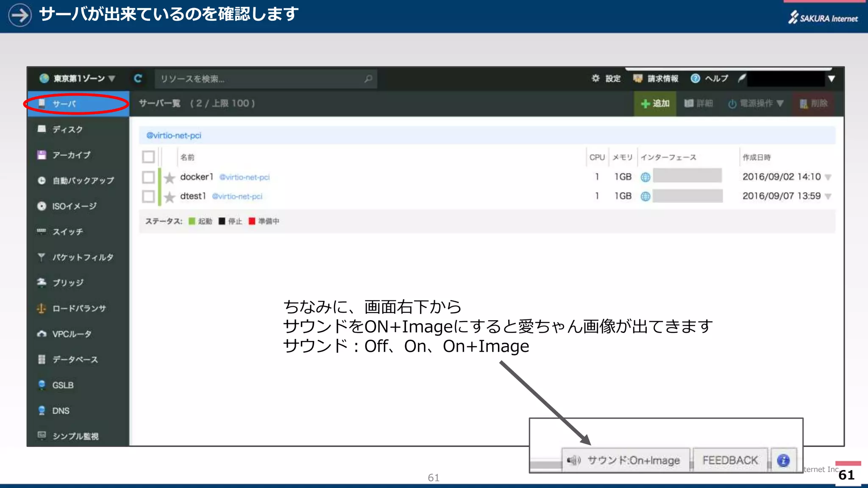Viewport: 868px width, 488px height.
Task: Click the 名前 column header
Action: point(187,157)
